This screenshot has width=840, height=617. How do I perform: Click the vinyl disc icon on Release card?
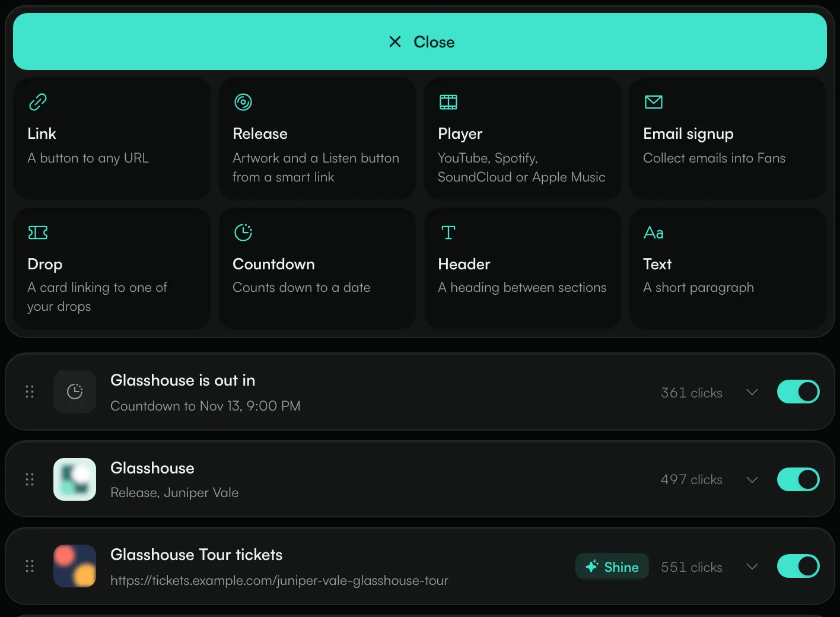click(x=243, y=102)
